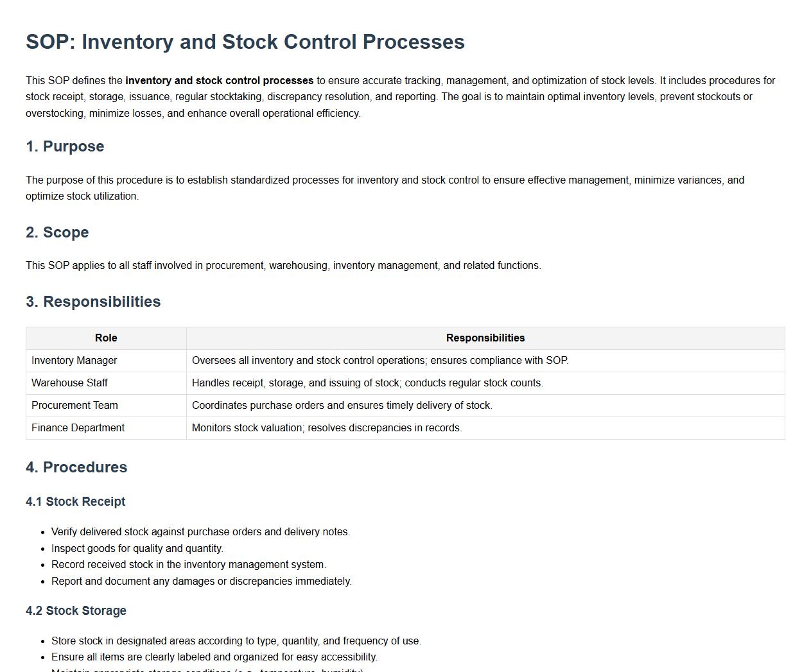
Task: Click the 'Report and document any damages' bullet
Action: [201, 582]
